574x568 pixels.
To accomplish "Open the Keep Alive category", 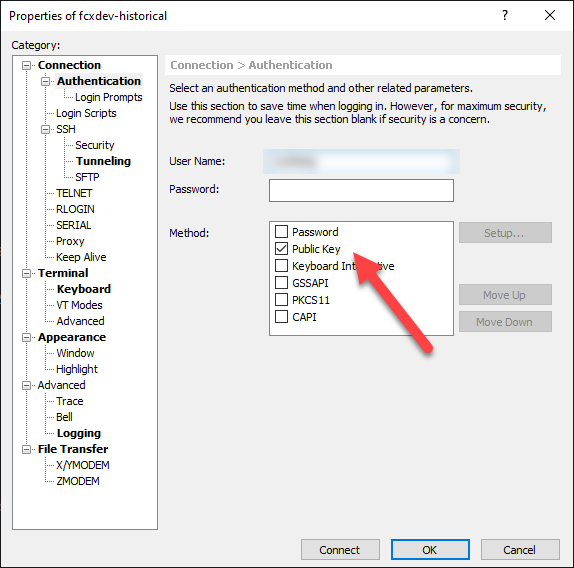I will 81,257.
